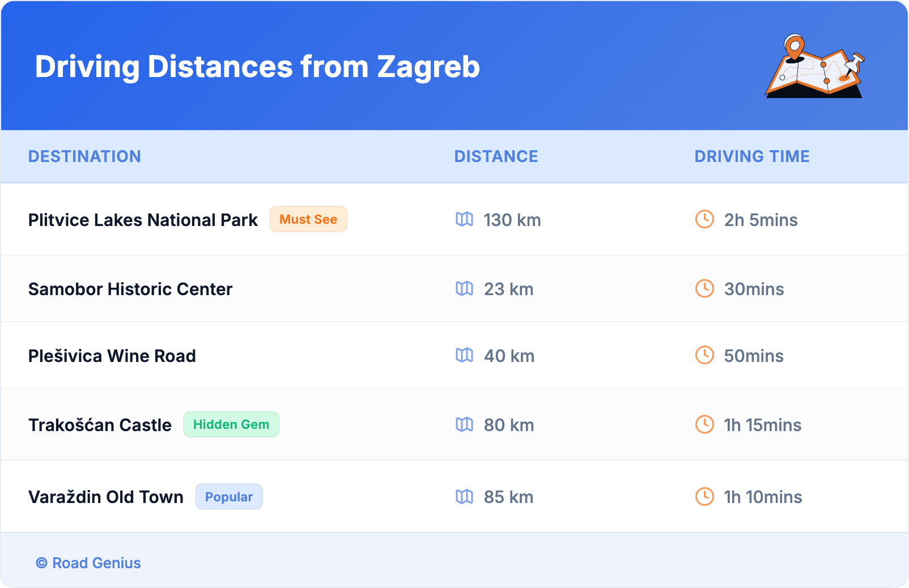Click the clock icon next to 1h 10mins
The image size is (909, 588).
[x=704, y=497]
